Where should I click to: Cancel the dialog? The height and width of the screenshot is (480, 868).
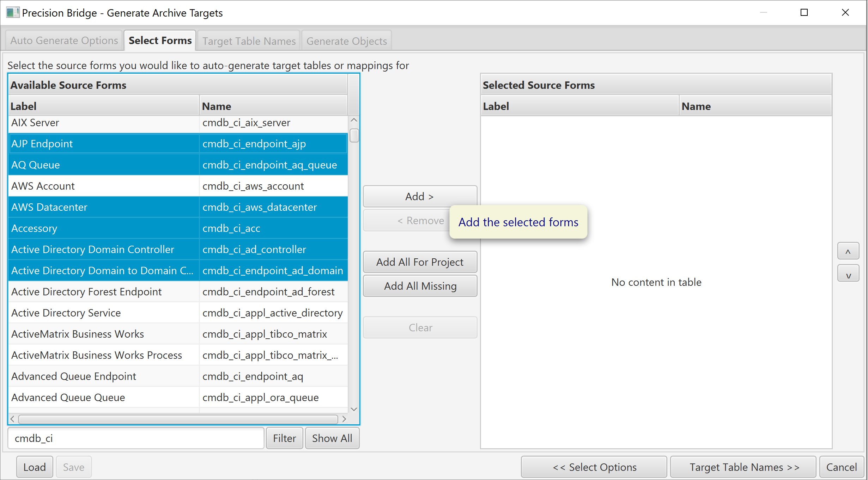tap(841, 467)
